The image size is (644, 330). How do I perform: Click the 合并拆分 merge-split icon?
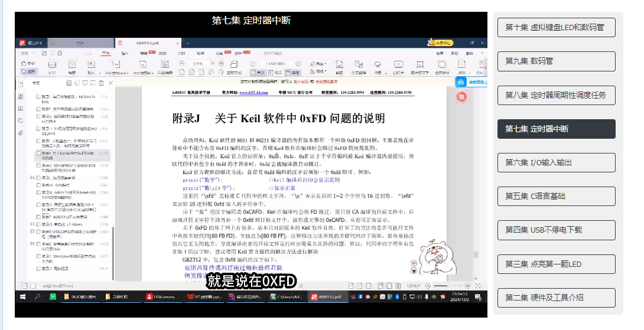pyautogui.click(x=442, y=64)
